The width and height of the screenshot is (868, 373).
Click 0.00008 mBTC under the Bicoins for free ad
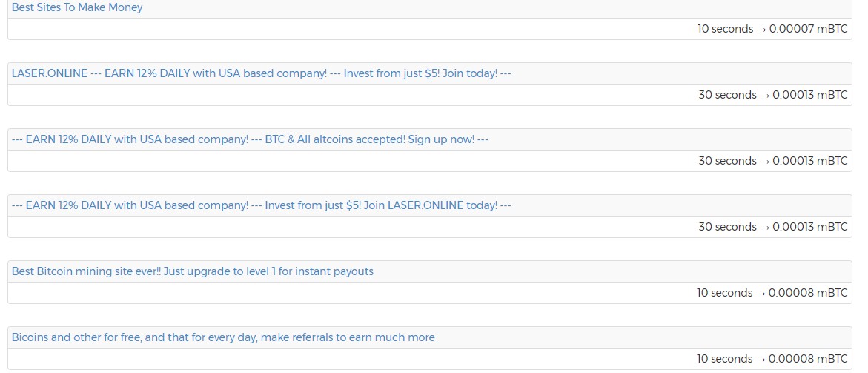(808, 359)
